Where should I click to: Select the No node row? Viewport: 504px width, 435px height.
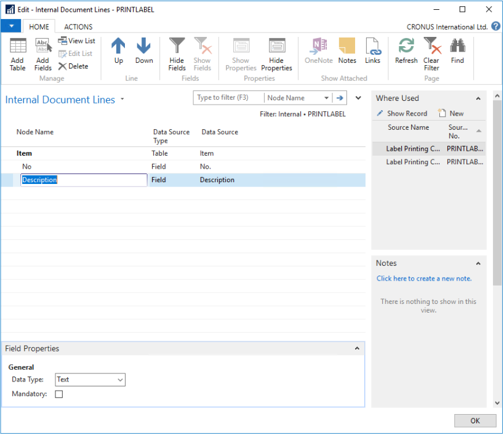(x=183, y=167)
